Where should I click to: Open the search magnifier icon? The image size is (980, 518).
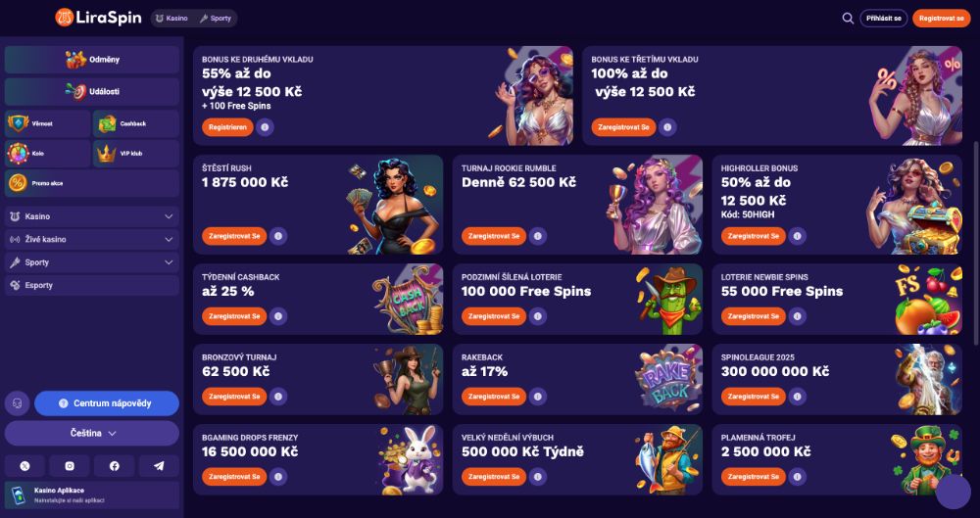point(848,19)
